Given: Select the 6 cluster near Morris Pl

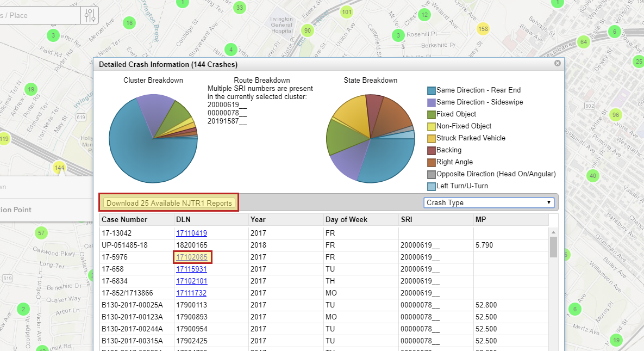Looking at the screenshot, I should [574, 309].
